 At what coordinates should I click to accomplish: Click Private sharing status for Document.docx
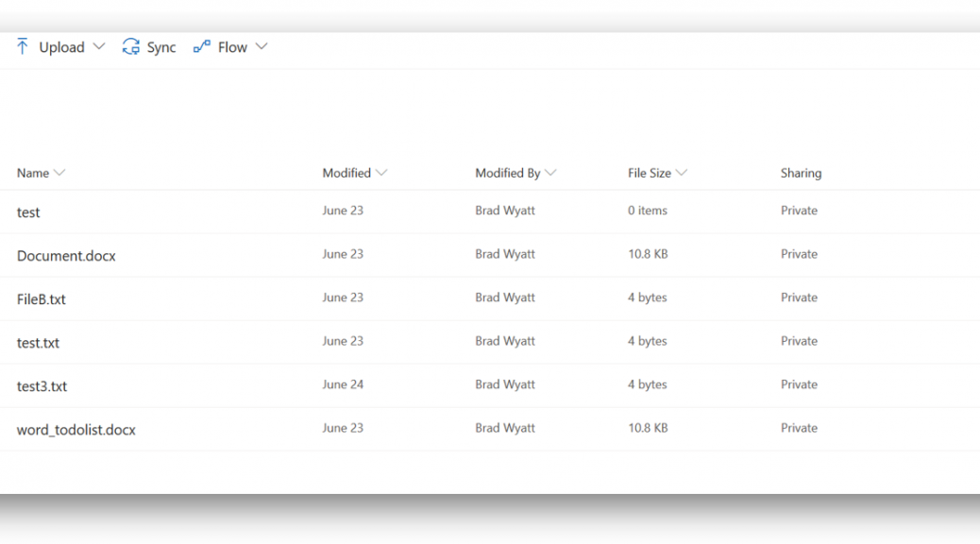coord(799,254)
